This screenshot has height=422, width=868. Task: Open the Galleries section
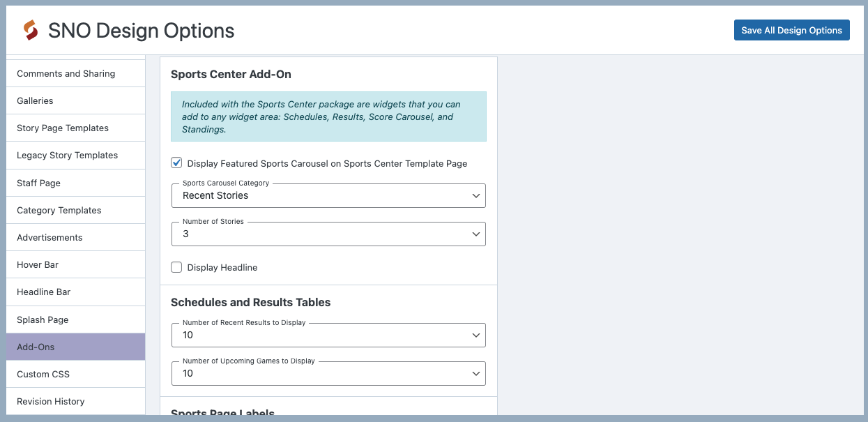coord(75,100)
